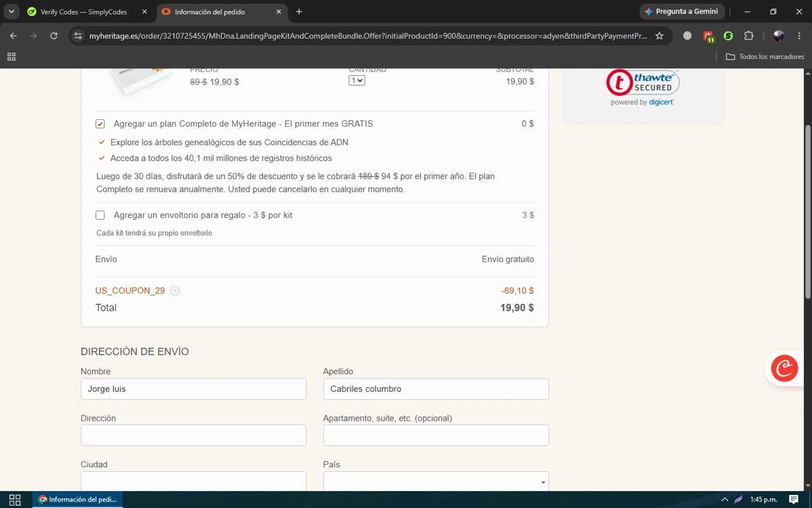Click the page vertical scrollbar thumb

pyautogui.click(x=808, y=211)
